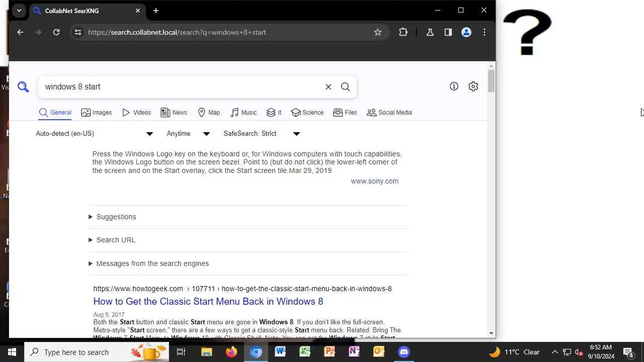The image size is (644, 362).
Task: Open the notification center icon
Action: tap(628, 352)
